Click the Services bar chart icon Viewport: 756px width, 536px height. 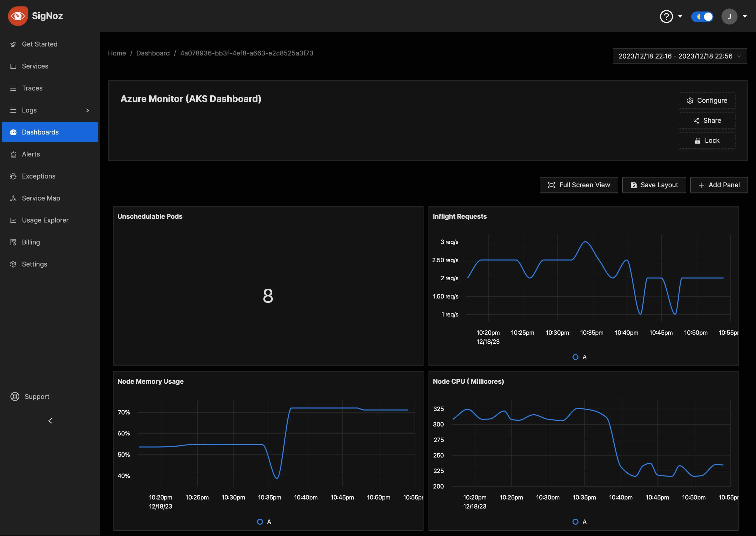(13, 66)
